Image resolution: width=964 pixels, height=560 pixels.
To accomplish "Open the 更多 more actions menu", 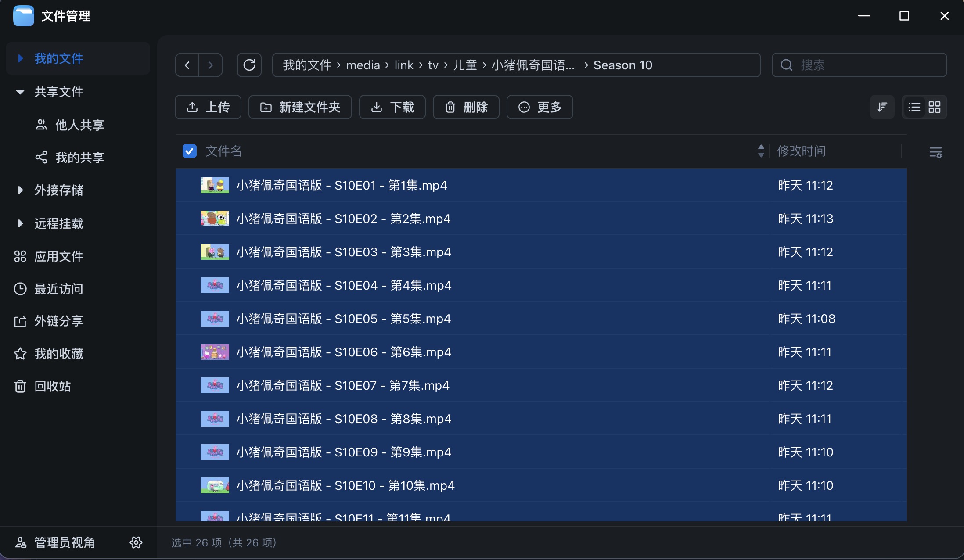I will 540,107.
